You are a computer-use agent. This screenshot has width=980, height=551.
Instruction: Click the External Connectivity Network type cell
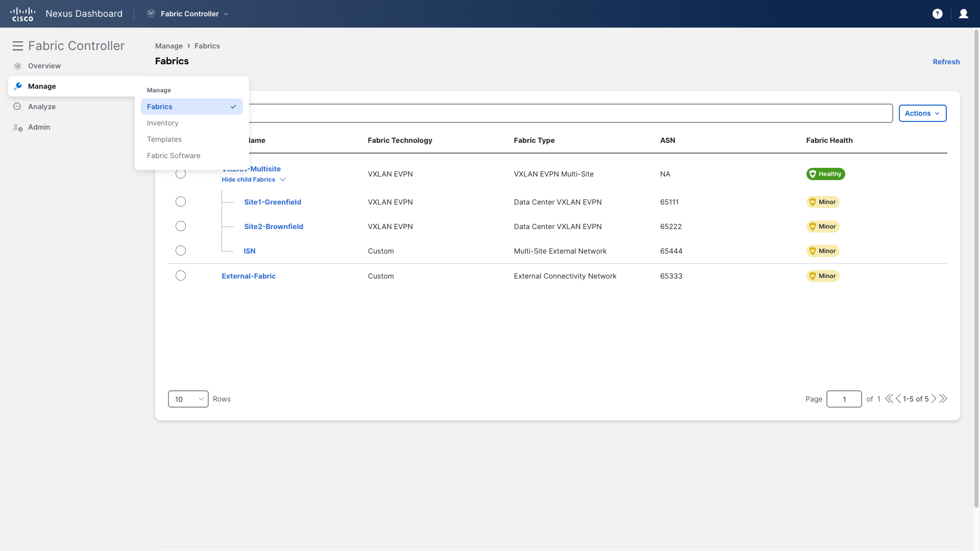click(565, 276)
